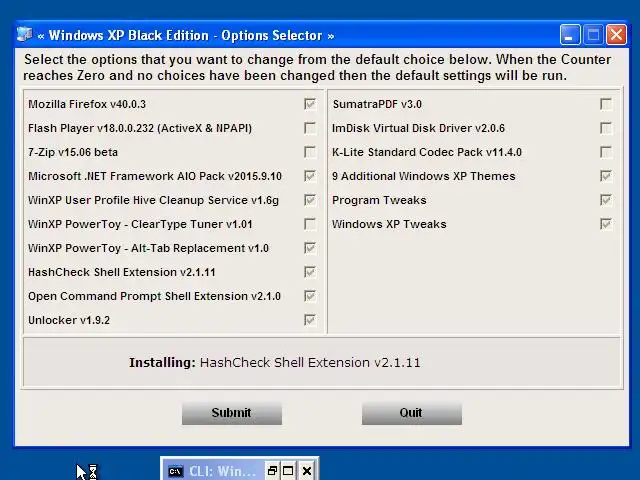Click 'Open Command Prompt Shell Extension v2.1.0' label
The width and height of the screenshot is (640, 480).
(x=154, y=296)
